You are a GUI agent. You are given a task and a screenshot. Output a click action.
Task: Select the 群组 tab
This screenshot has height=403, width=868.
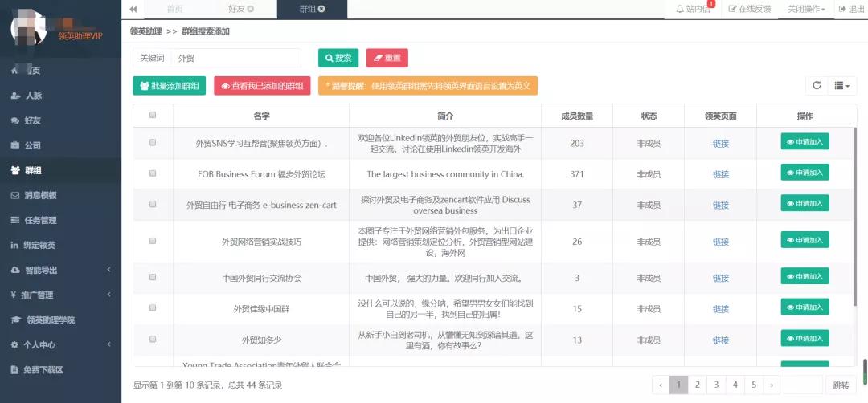click(312, 9)
